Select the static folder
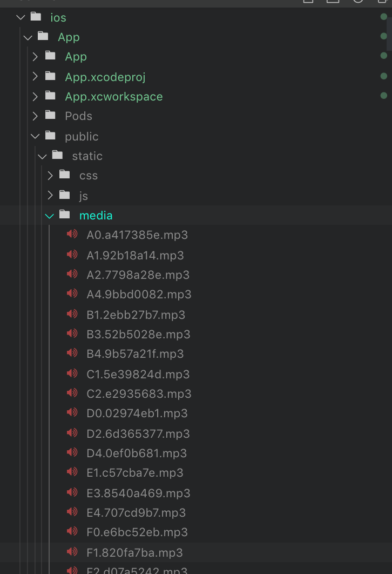Image resolution: width=392 pixels, height=574 pixels. point(87,156)
